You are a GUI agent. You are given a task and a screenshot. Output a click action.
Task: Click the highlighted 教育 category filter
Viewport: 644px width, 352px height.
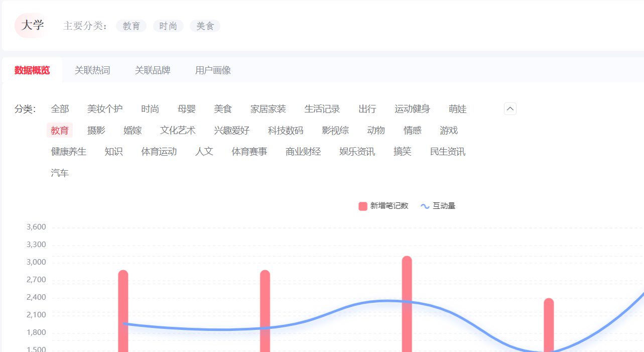pos(60,131)
